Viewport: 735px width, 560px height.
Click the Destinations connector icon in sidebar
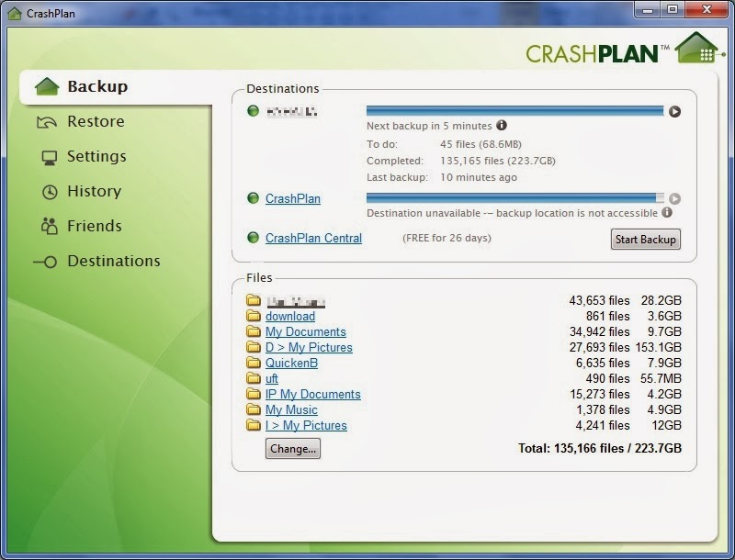click(45, 262)
